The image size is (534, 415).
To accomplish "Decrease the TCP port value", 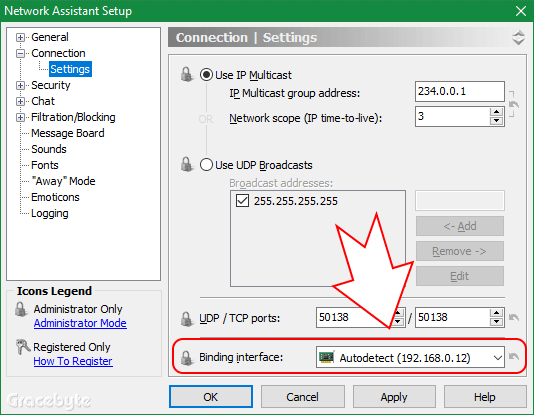I will (497, 322).
